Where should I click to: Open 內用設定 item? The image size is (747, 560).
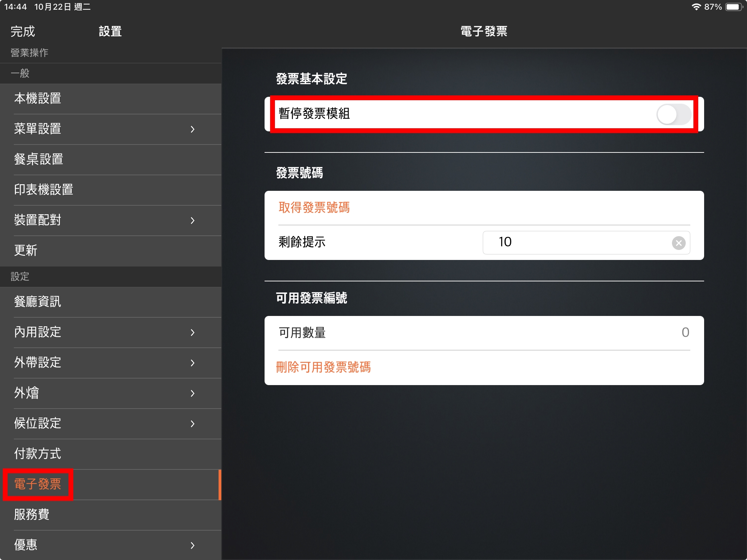click(x=111, y=333)
